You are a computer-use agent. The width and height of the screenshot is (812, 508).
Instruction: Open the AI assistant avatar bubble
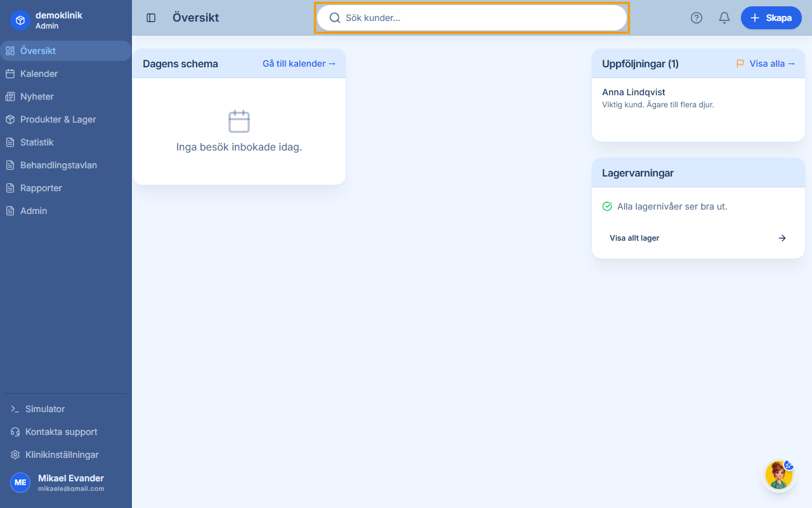tap(779, 474)
